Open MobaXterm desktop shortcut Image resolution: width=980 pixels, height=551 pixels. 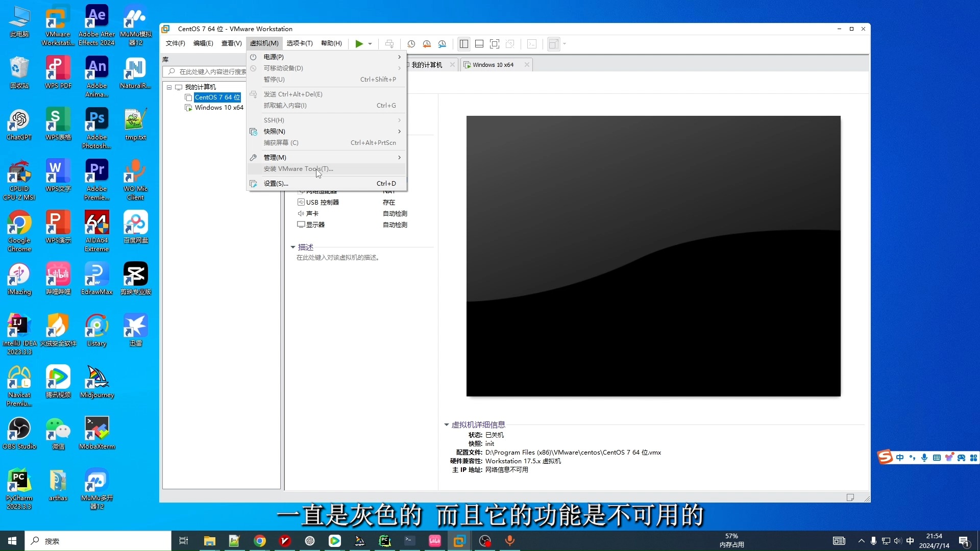coord(96,434)
